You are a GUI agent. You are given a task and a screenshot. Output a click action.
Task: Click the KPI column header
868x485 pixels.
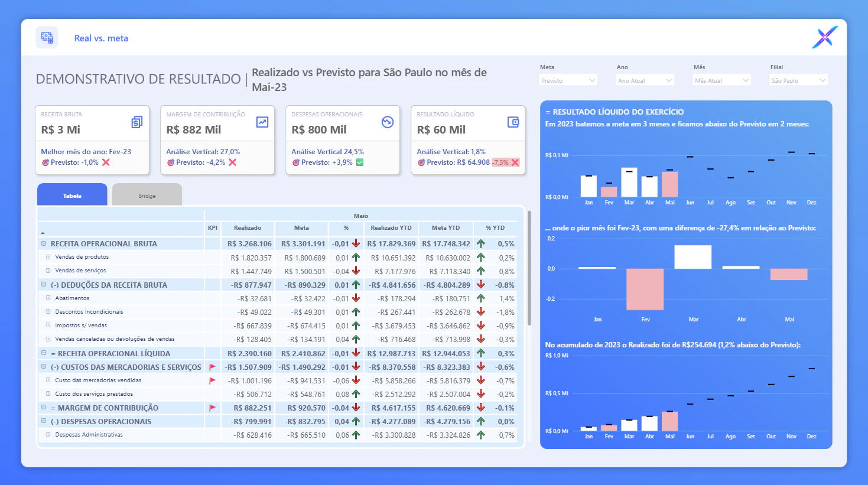213,228
